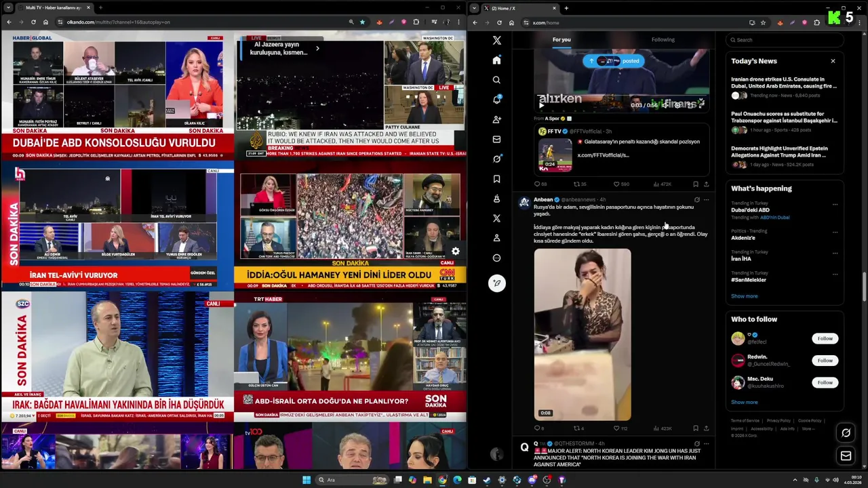Open Explore search icon in X sidebar

(496, 80)
